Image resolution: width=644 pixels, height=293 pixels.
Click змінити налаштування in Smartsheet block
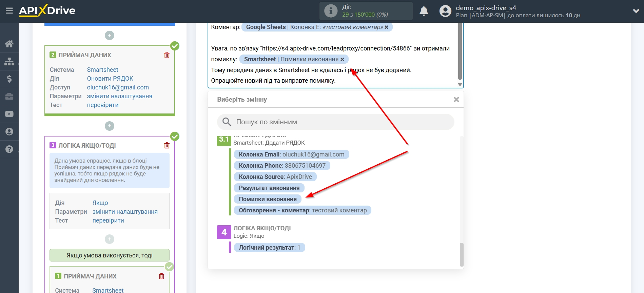pos(119,96)
